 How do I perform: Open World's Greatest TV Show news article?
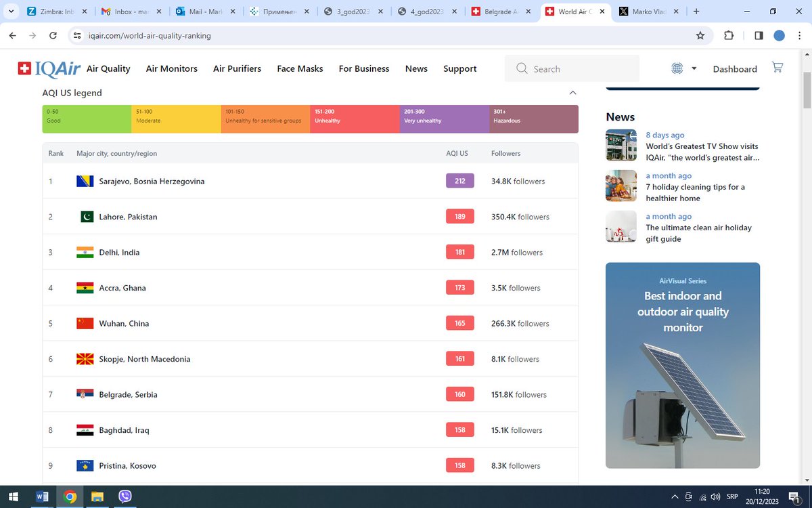pyautogui.click(x=702, y=152)
